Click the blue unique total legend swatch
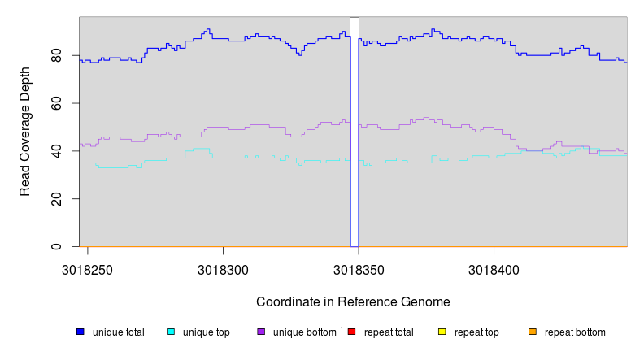Image resolution: width=644 pixels, height=351 pixels. click(80, 331)
